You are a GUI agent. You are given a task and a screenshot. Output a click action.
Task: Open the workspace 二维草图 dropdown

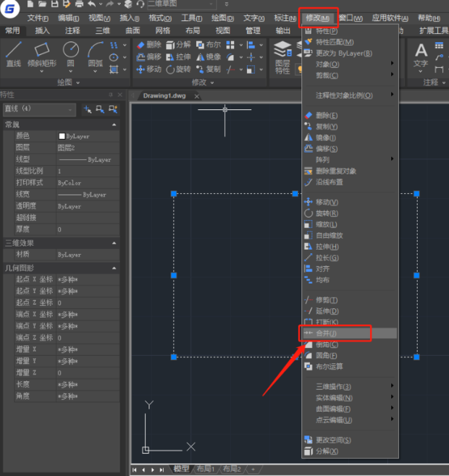tap(182, 4)
